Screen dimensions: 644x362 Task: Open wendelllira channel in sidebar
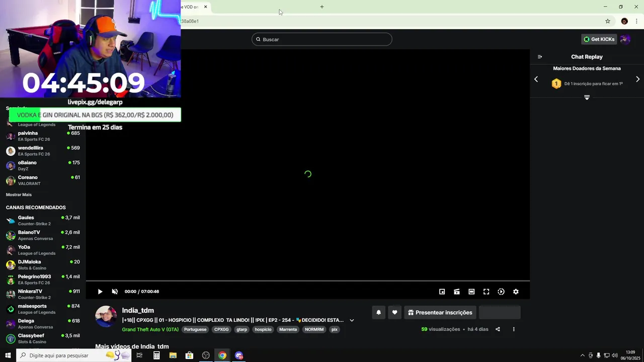(x=43, y=151)
